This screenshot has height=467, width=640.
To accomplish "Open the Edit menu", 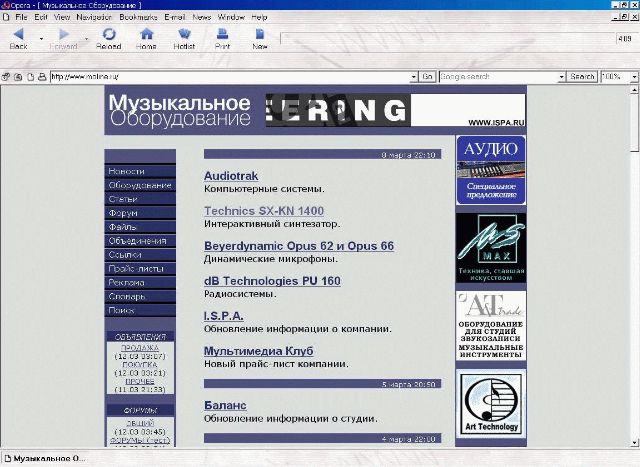I will tap(41, 17).
